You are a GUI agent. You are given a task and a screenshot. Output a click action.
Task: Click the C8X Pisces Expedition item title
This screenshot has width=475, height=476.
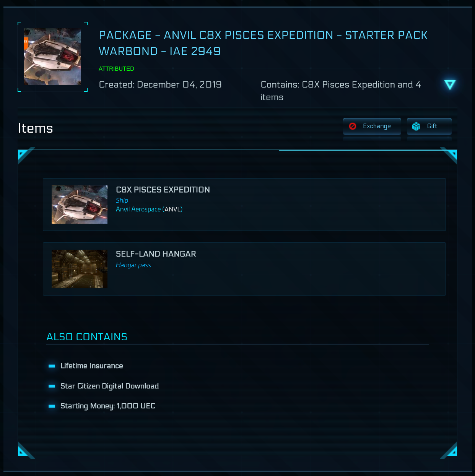click(x=163, y=190)
